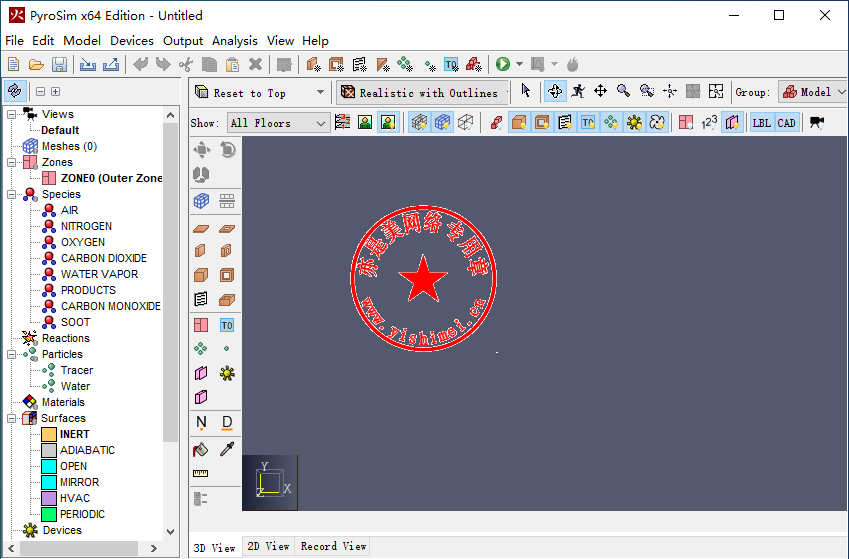Toggle show holes in filter bar
The width and height of the screenshot is (849, 559).
tap(542, 123)
